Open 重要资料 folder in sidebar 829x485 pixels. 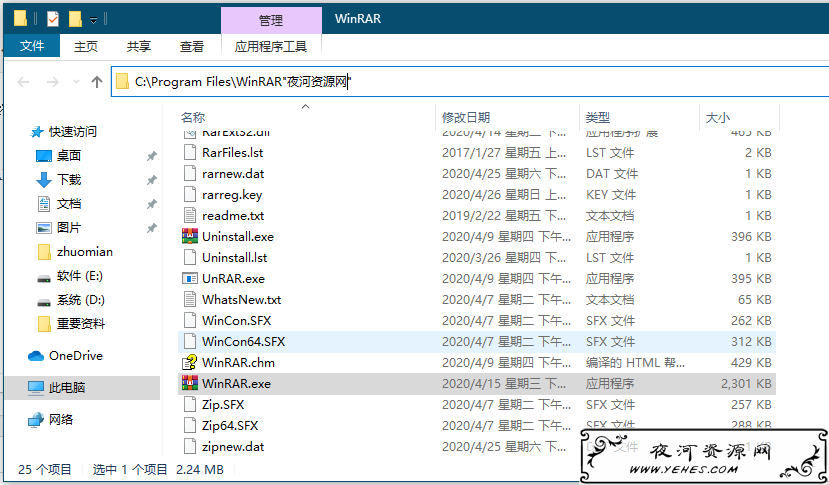80,324
